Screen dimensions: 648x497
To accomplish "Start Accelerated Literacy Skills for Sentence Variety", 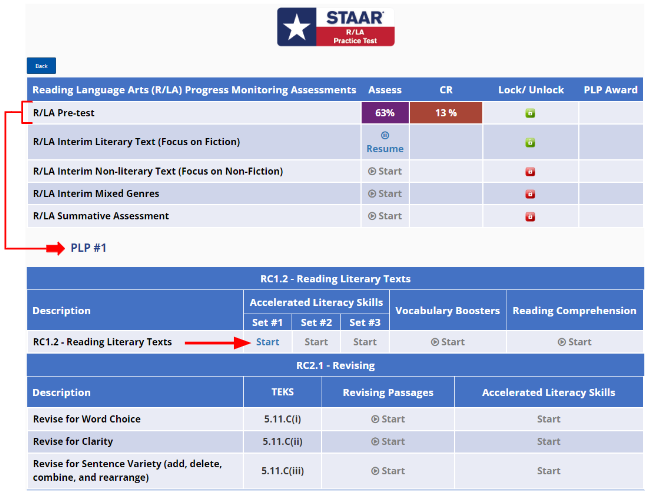I will click(x=548, y=471).
